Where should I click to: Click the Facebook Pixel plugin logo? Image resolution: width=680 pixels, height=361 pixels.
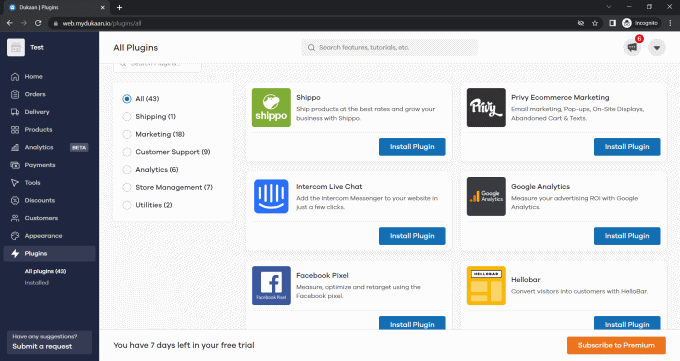coord(271,286)
